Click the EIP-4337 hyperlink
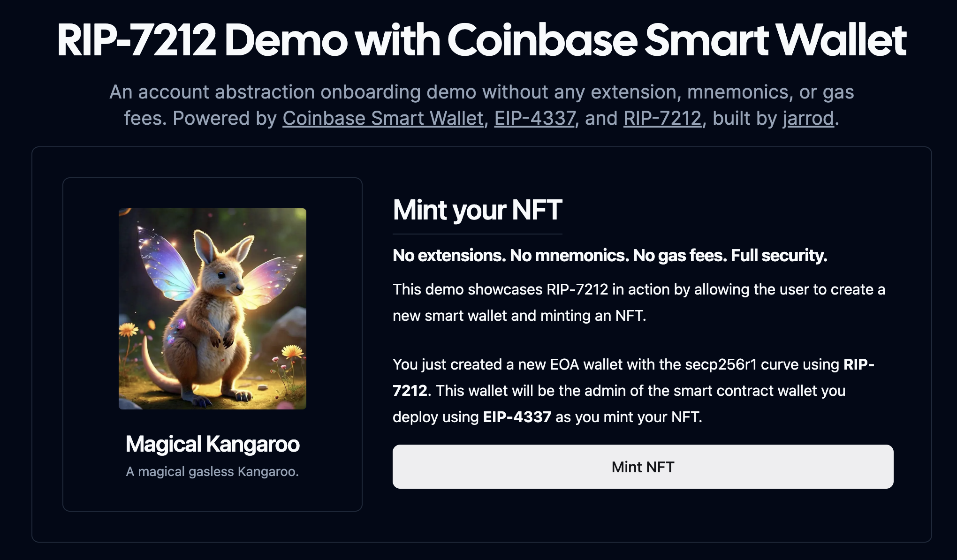The width and height of the screenshot is (957, 560). (x=534, y=118)
